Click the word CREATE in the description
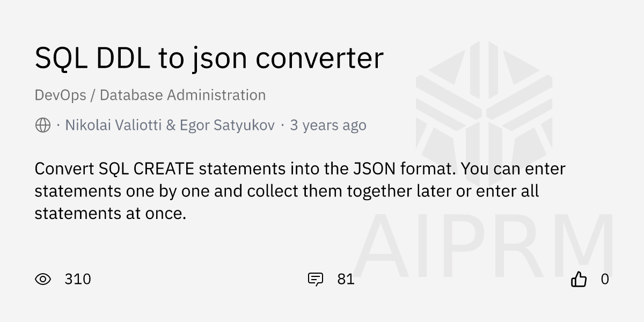The image size is (644, 322). tap(164, 169)
